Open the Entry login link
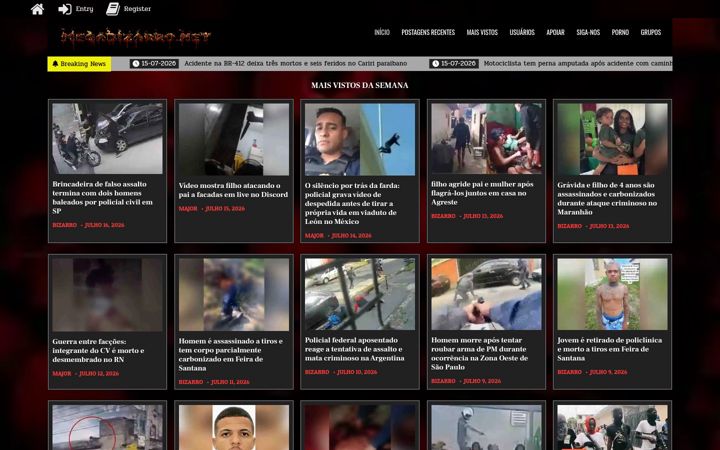Image resolution: width=720 pixels, height=450 pixels. (84, 9)
